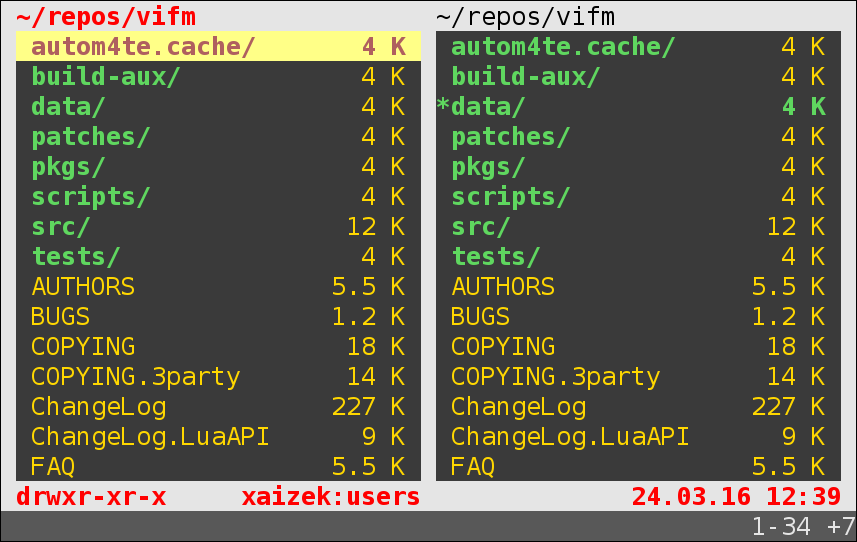Select starred data/ in the right pane
857x542 pixels.
pos(638,107)
